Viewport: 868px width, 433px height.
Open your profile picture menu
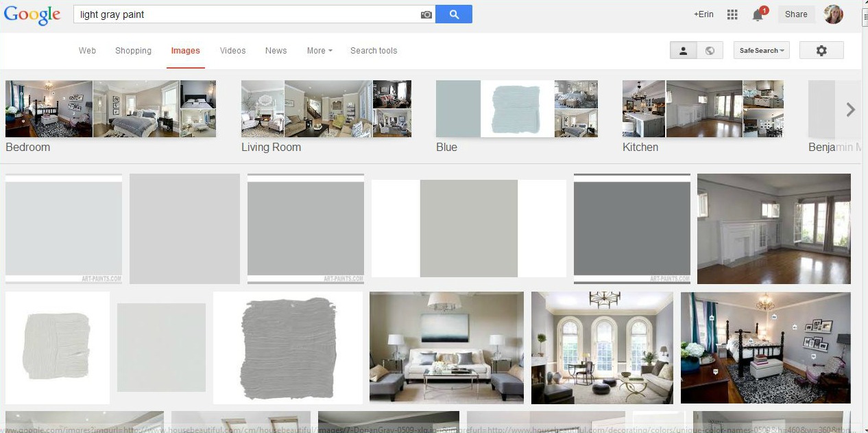833,14
